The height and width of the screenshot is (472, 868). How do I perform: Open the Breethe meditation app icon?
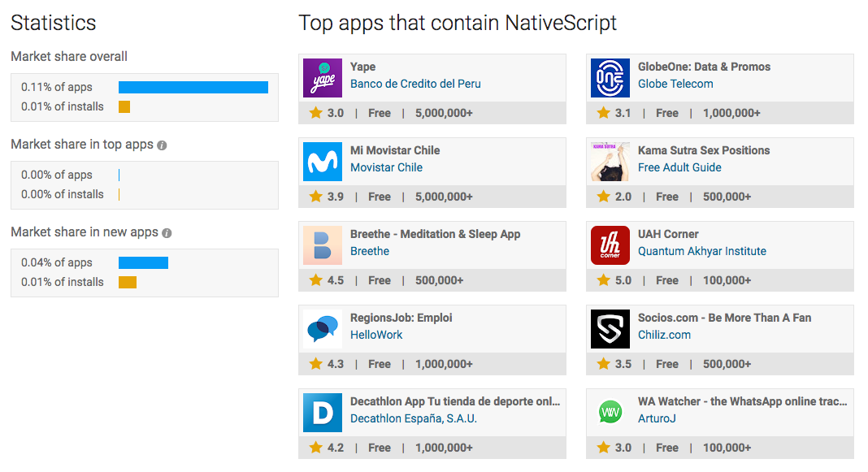[322, 245]
